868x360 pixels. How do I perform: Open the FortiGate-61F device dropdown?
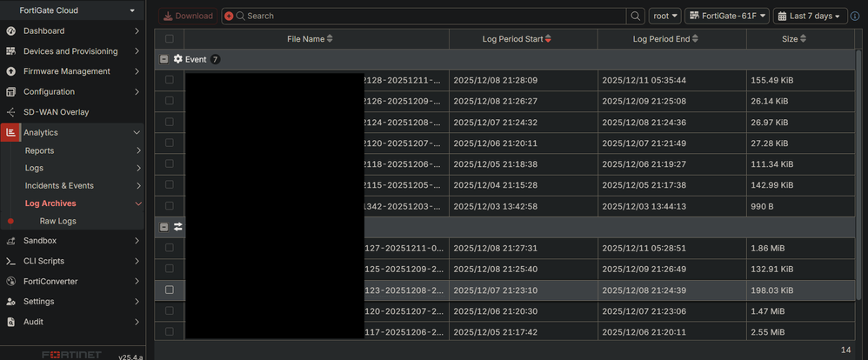(x=727, y=16)
